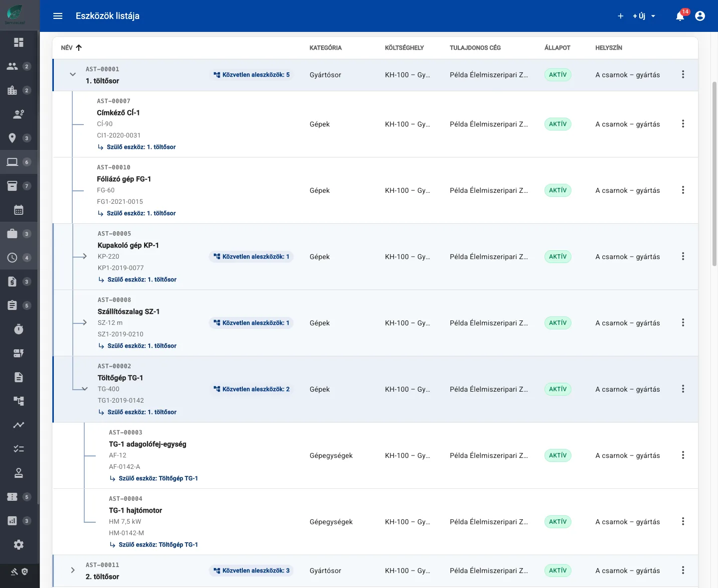This screenshot has height=588, width=718.
Task: Click the page vertical scrollbar
Action: point(715,174)
